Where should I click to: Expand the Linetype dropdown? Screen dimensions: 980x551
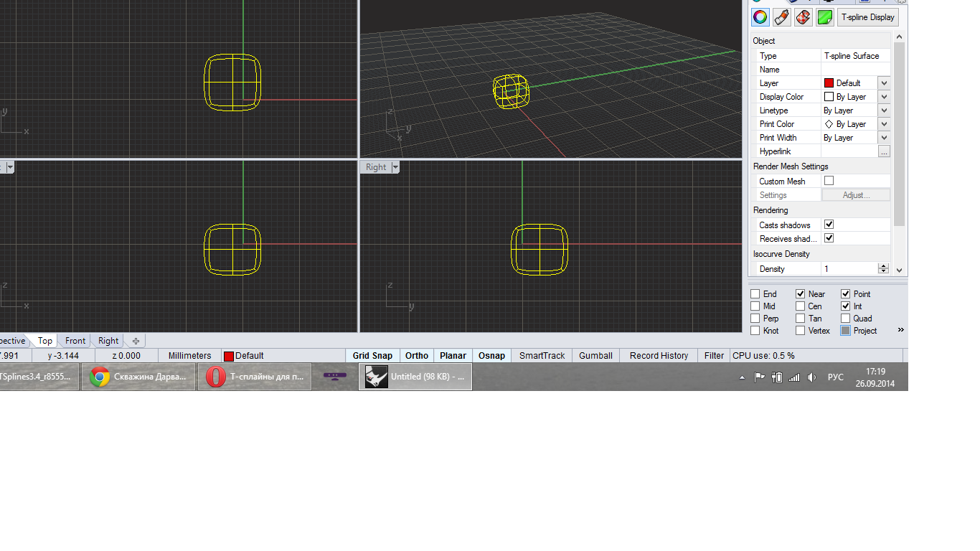tap(884, 110)
